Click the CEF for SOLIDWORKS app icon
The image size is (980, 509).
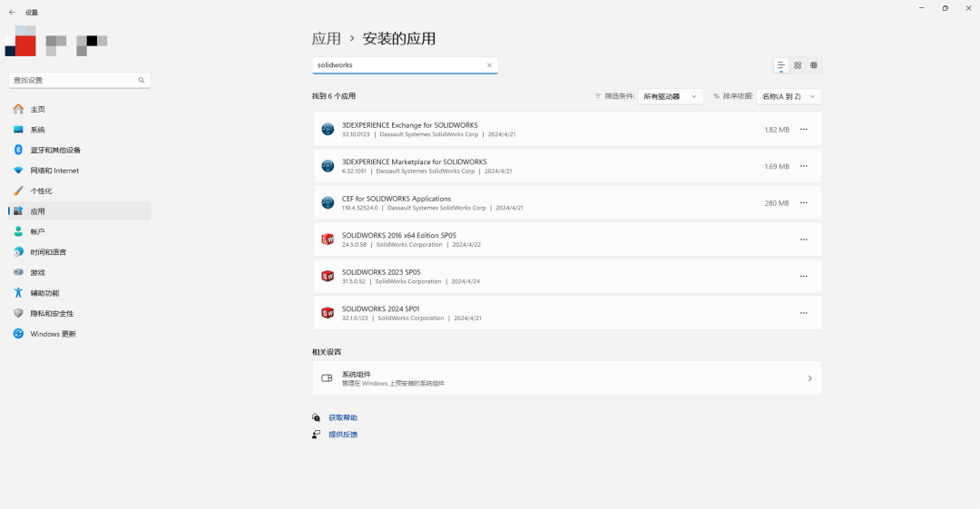coord(328,202)
